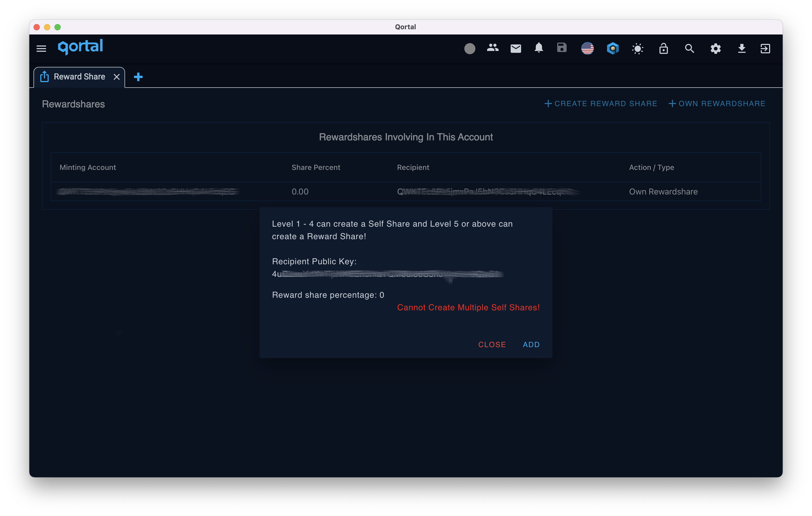
Task: Open the hamburger side menu
Action: (41, 49)
